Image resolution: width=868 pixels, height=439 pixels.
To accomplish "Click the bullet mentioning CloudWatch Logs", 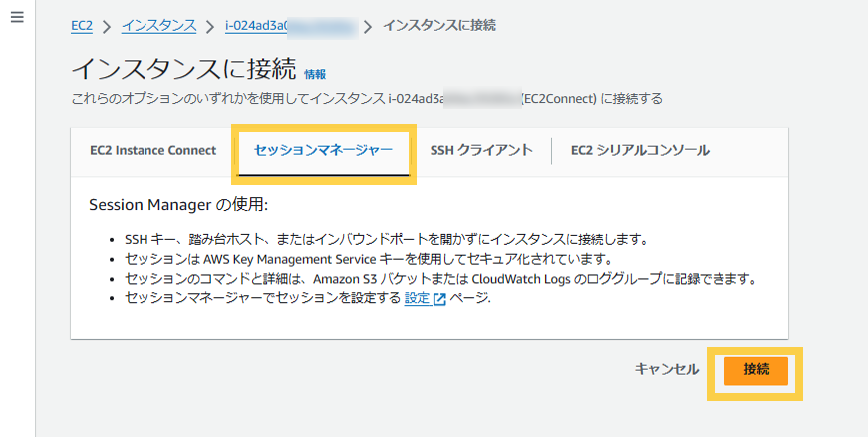I will [440, 279].
